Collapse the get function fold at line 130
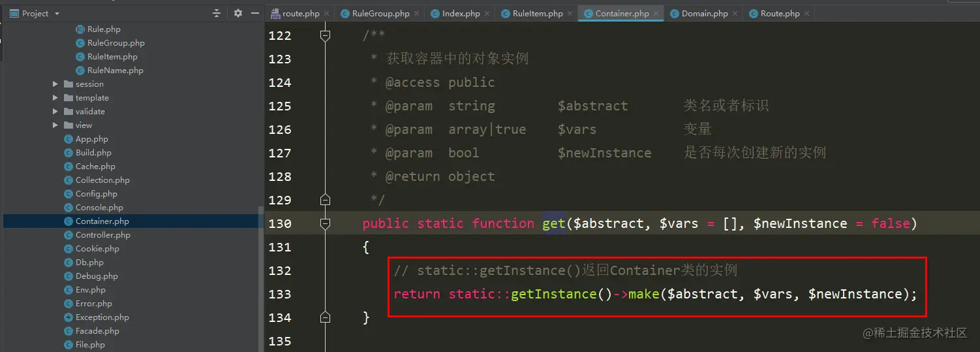 coord(325,223)
